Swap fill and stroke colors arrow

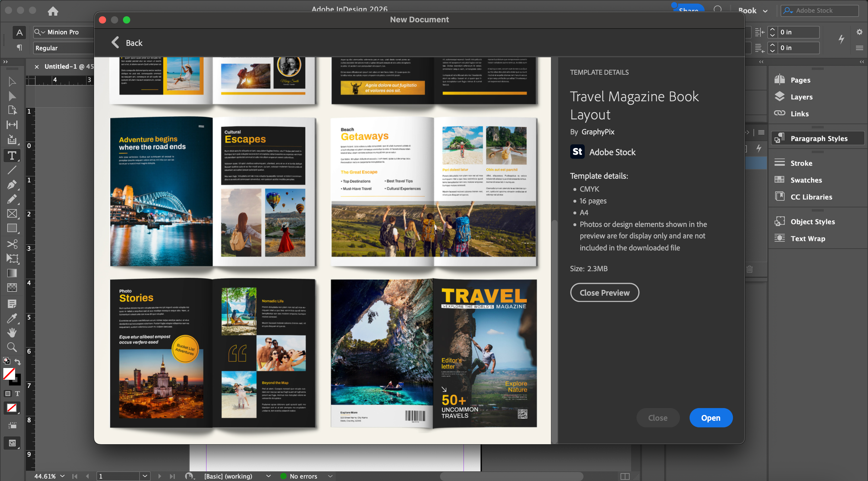point(18,362)
